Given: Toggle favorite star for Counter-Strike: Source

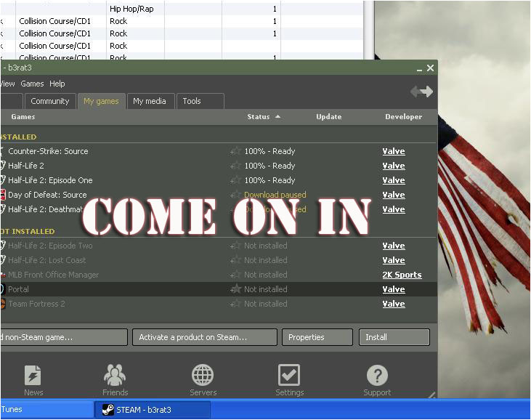Looking at the screenshot, I should (x=235, y=151).
